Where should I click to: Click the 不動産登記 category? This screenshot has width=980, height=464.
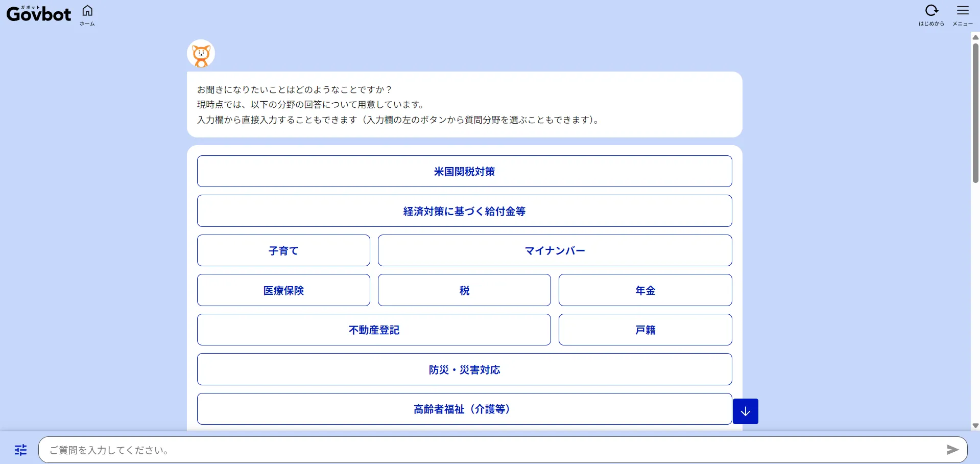click(374, 330)
